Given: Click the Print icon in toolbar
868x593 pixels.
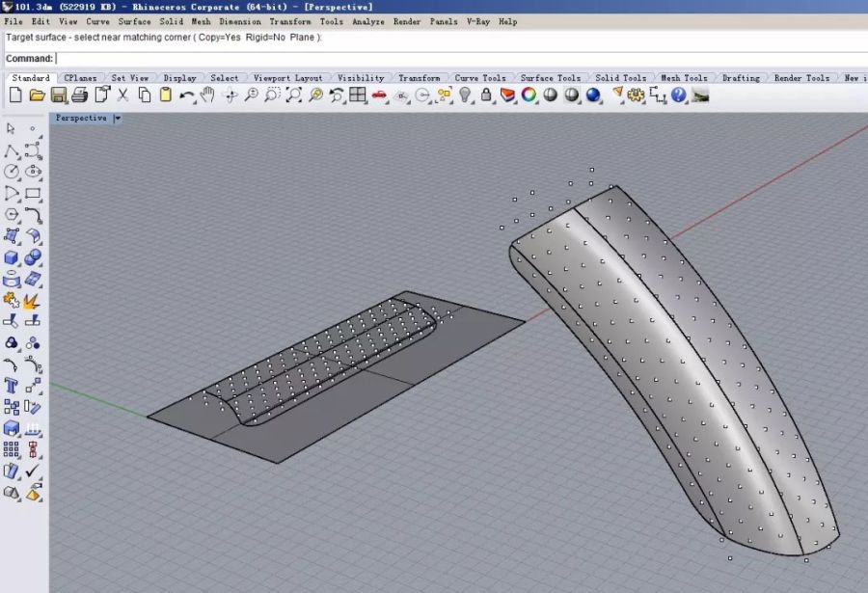Looking at the screenshot, I should click(80, 94).
